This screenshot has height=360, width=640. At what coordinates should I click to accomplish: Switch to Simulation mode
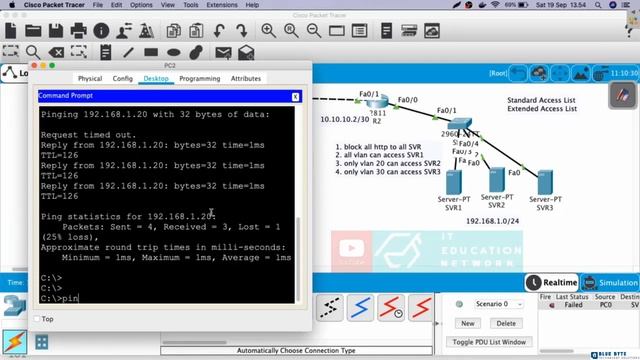pos(610,282)
